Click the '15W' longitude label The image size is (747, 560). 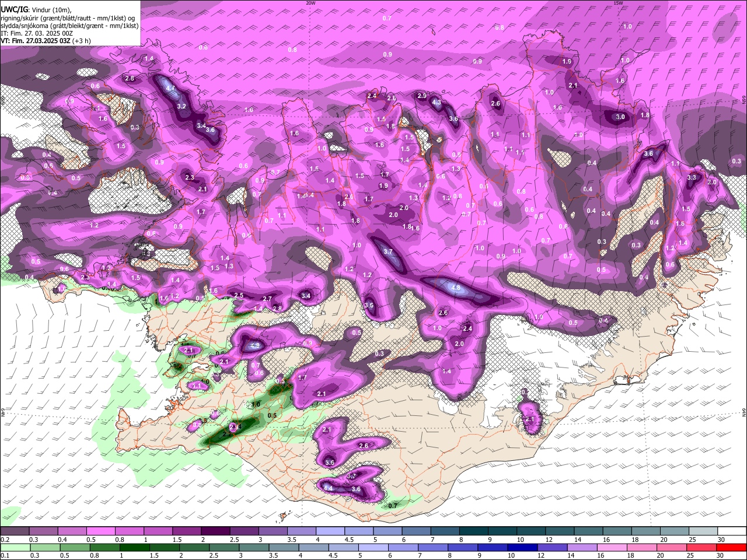click(618, 3)
